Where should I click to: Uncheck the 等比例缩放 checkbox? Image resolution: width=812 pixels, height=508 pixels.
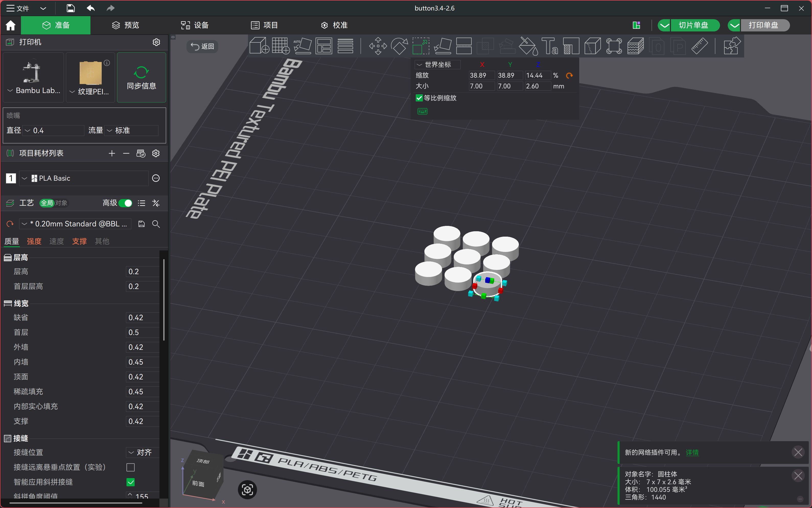419,98
